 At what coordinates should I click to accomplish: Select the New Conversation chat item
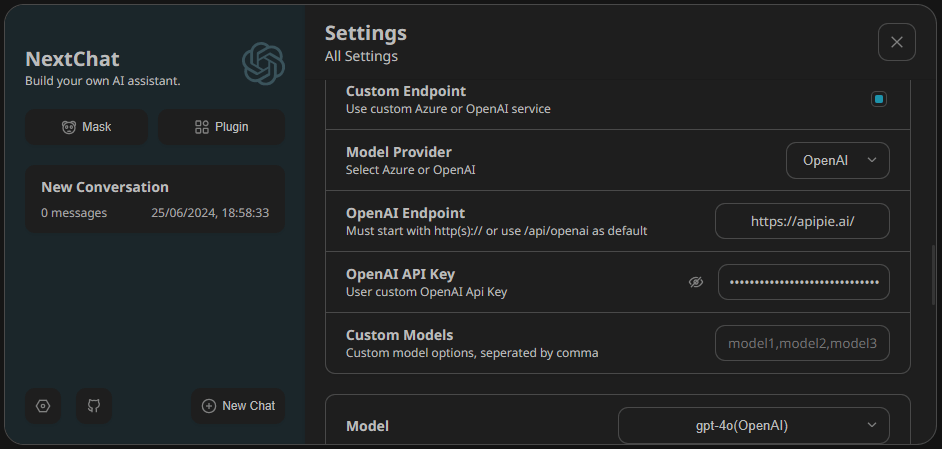[x=155, y=199]
